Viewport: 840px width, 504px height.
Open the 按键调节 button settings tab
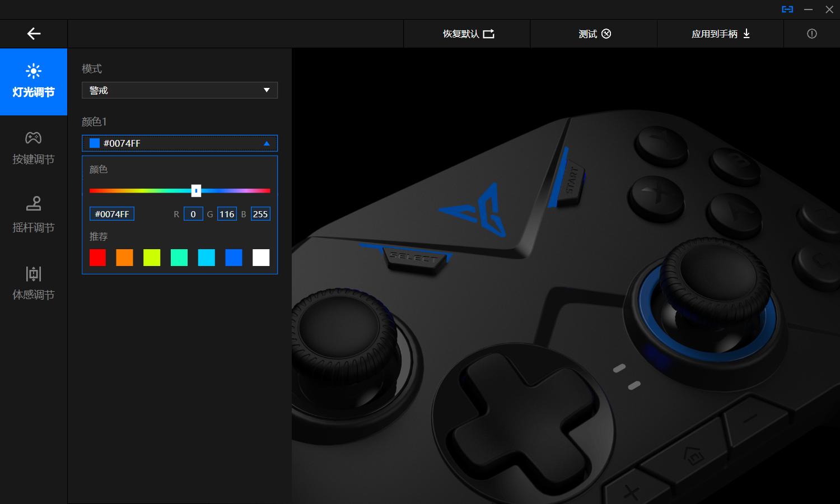tap(34, 148)
